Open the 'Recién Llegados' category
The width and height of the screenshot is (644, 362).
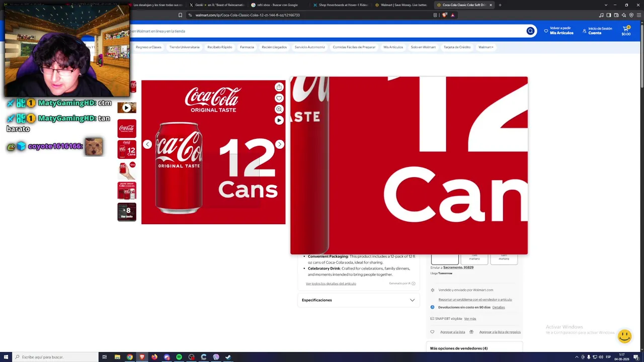[x=274, y=47]
